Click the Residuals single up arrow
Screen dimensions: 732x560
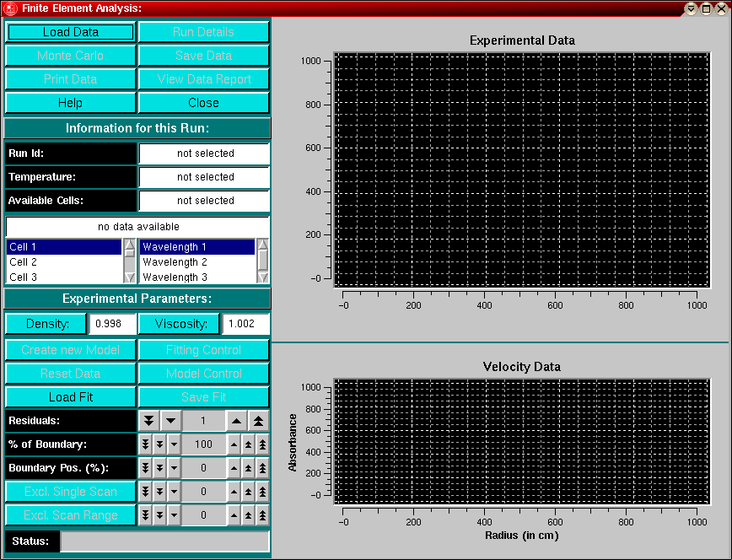pyautogui.click(x=236, y=420)
